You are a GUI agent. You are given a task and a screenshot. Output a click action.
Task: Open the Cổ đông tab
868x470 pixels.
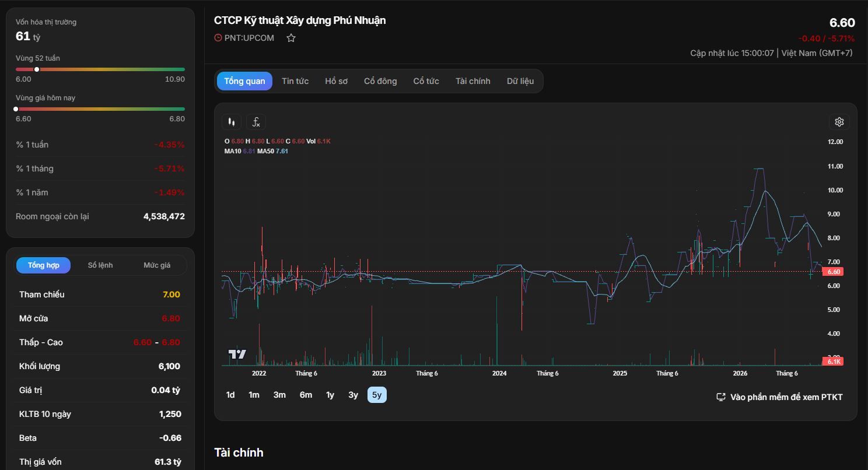[x=380, y=81]
